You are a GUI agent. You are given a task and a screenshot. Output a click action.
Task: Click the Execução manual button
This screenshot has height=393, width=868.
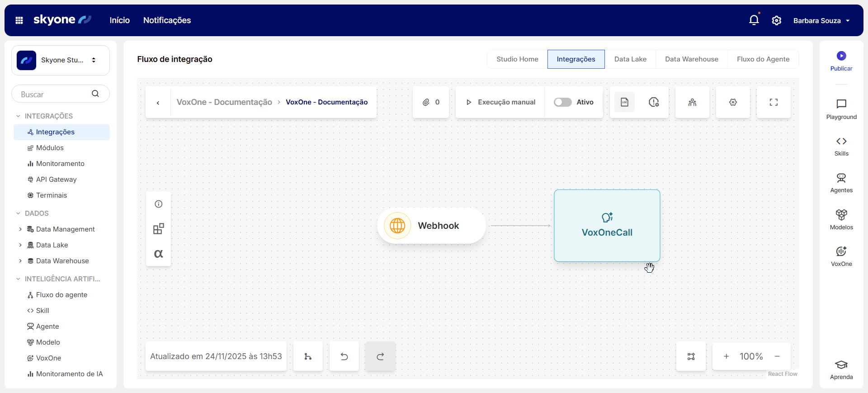[x=500, y=103]
